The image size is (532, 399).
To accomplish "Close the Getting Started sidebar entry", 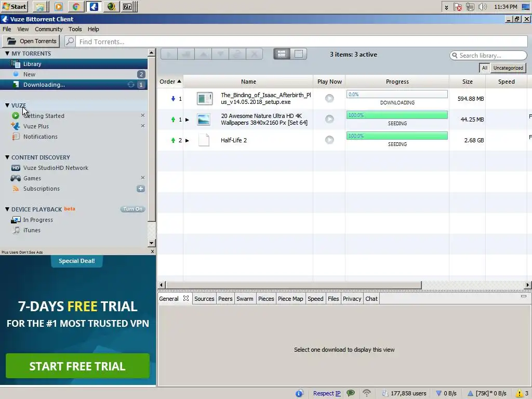I will click(x=143, y=115).
